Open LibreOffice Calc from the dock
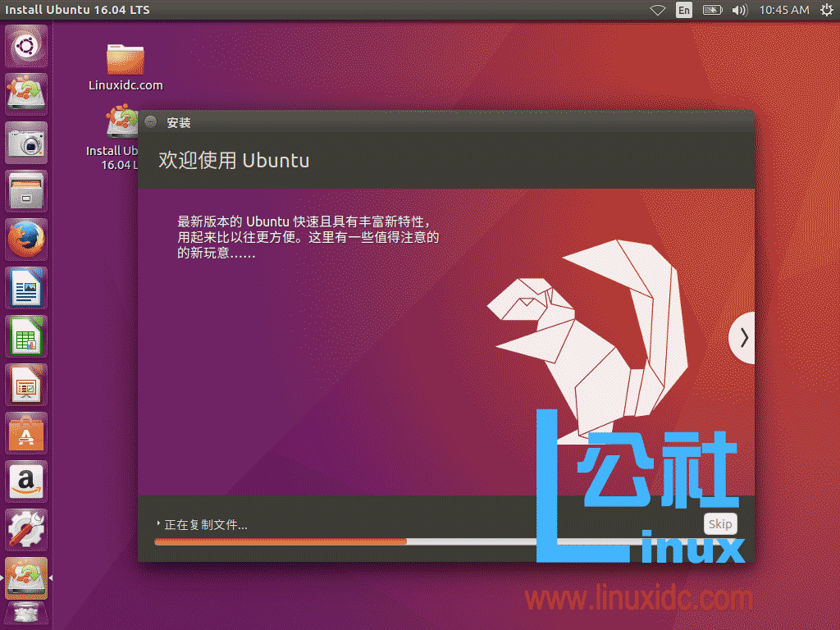 coord(25,336)
